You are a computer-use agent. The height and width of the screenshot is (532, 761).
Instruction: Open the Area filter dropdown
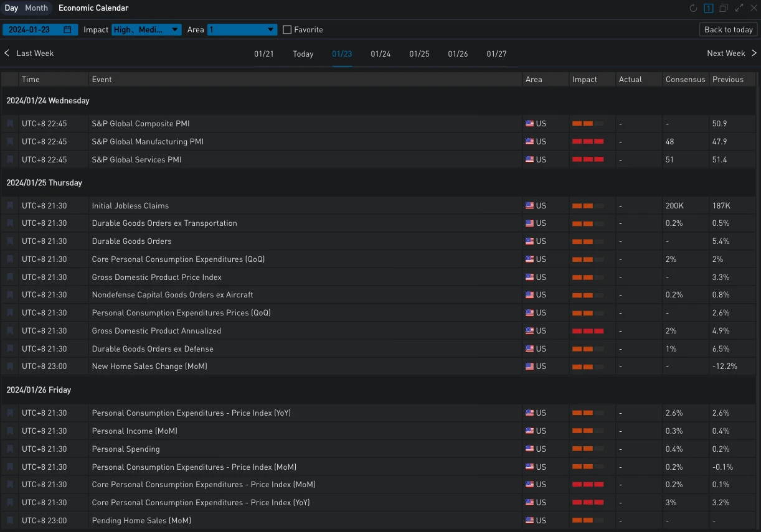tap(242, 30)
